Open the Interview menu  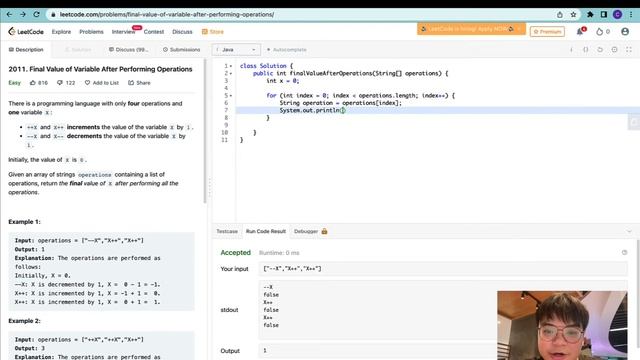[123, 31]
